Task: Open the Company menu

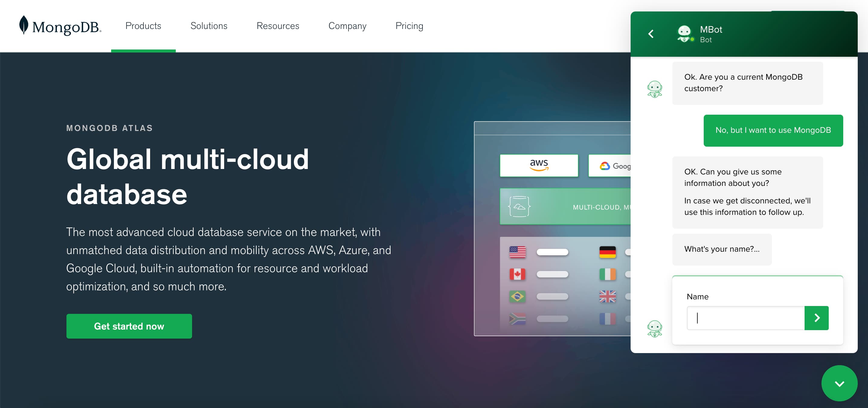Action: pyautogui.click(x=347, y=26)
